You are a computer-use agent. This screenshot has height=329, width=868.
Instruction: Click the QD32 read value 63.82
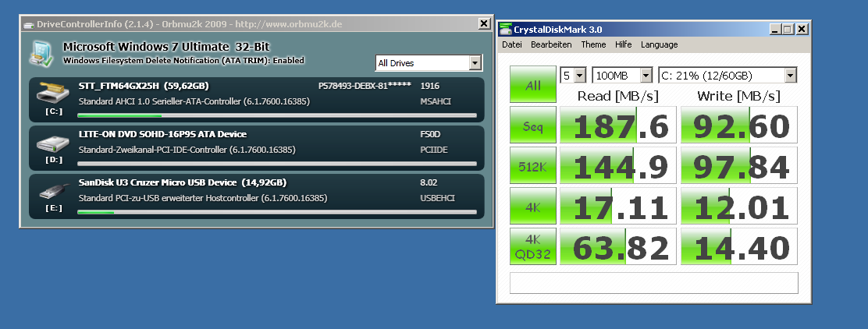[x=618, y=246]
